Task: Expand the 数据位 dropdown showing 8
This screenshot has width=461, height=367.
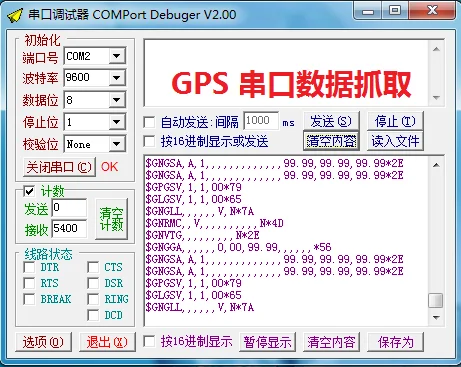Action: (x=117, y=100)
